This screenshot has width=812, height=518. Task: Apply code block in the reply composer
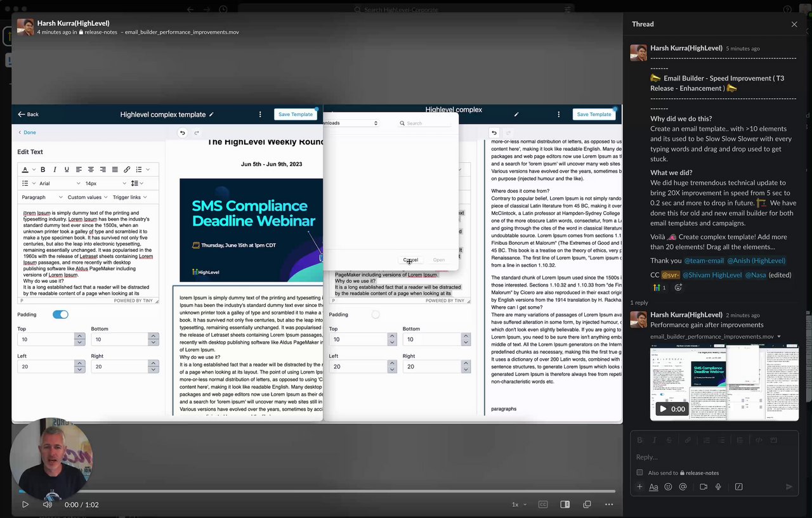pos(773,440)
